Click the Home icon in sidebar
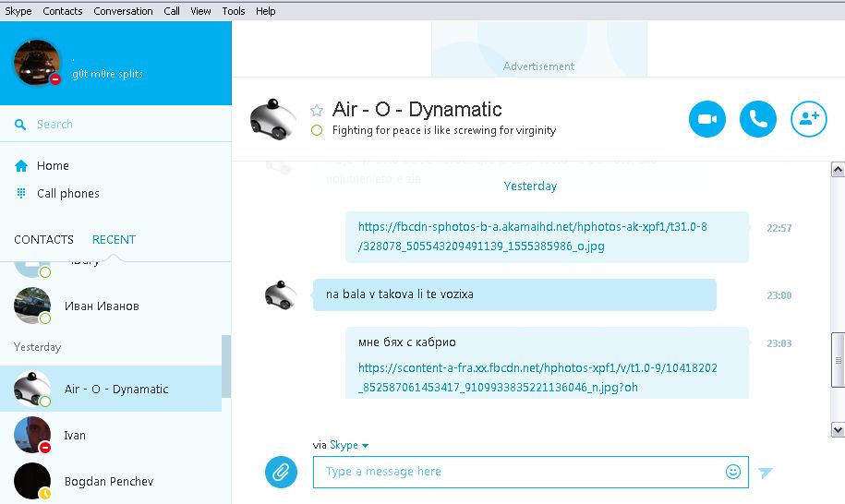 (21, 166)
